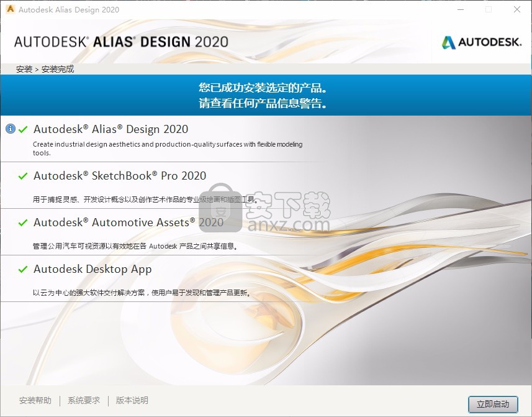This screenshot has height=417, width=532.
Task: Select the Autodesk Alias Design 2020 product title
Action: point(111,129)
